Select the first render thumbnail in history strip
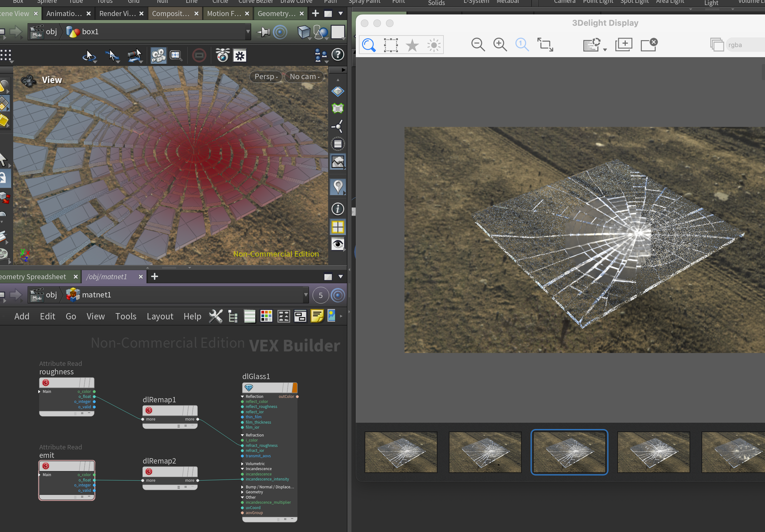Image resolution: width=765 pixels, height=532 pixels. pos(401,452)
